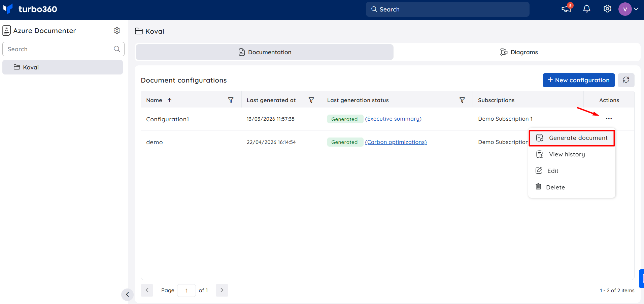Screen dimensions: 644x304
Task: Click the Last generation status header
Action: (x=358, y=100)
